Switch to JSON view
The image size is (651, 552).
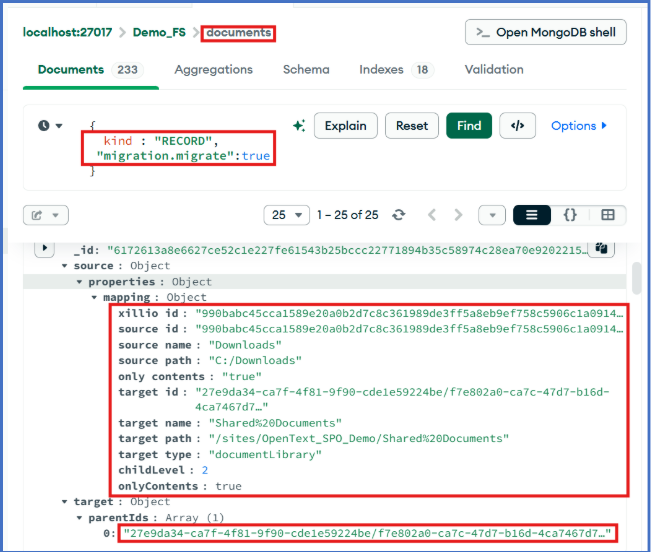tap(570, 215)
